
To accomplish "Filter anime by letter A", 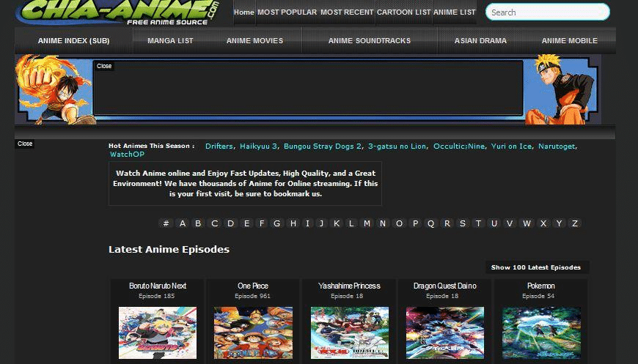I will coord(183,223).
